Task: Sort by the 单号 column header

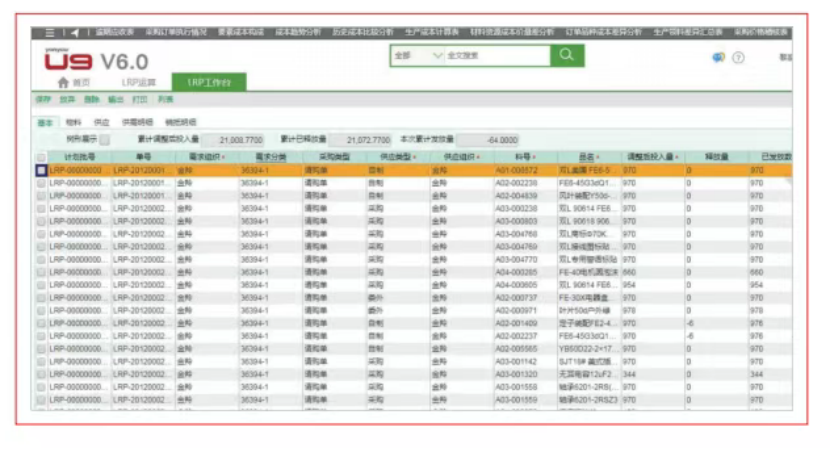Action: pos(143,157)
